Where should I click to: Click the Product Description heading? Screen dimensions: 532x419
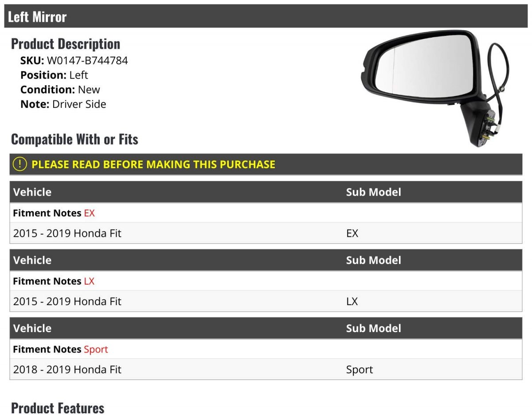click(x=66, y=44)
